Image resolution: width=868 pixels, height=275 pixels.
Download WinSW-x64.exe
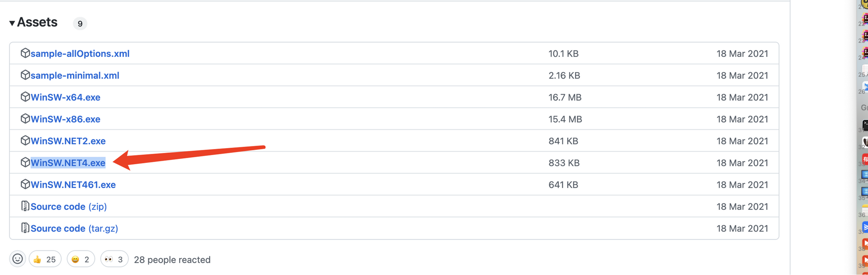[x=66, y=97]
